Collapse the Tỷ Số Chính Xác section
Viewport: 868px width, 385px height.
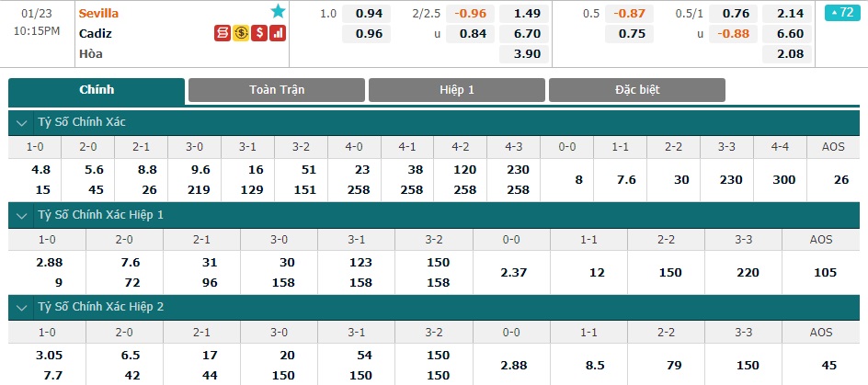pos(21,123)
